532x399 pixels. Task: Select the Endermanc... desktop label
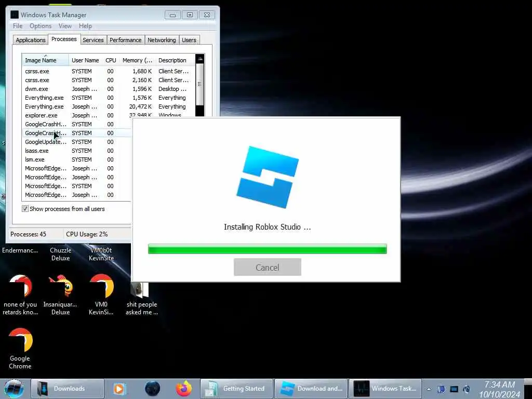[20, 250]
